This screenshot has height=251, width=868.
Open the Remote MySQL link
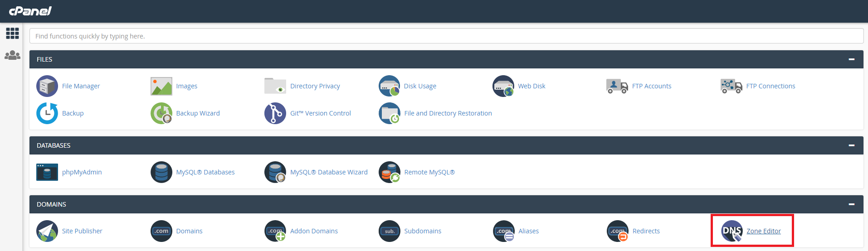[x=429, y=172]
